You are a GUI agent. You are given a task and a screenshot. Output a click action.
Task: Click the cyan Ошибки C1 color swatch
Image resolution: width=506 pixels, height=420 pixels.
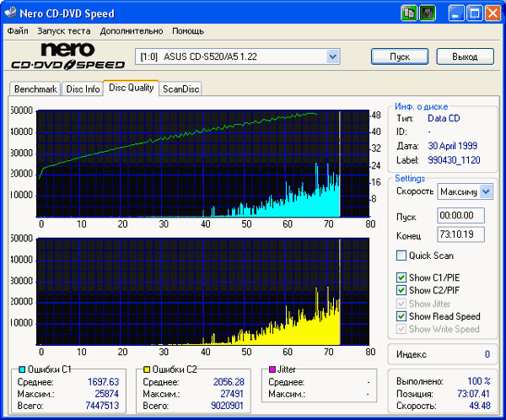[22, 369]
